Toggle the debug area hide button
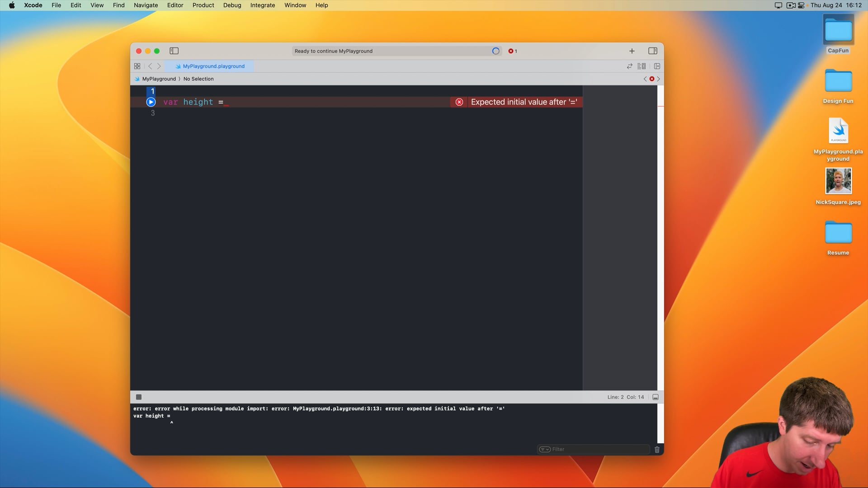 [656, 397]
